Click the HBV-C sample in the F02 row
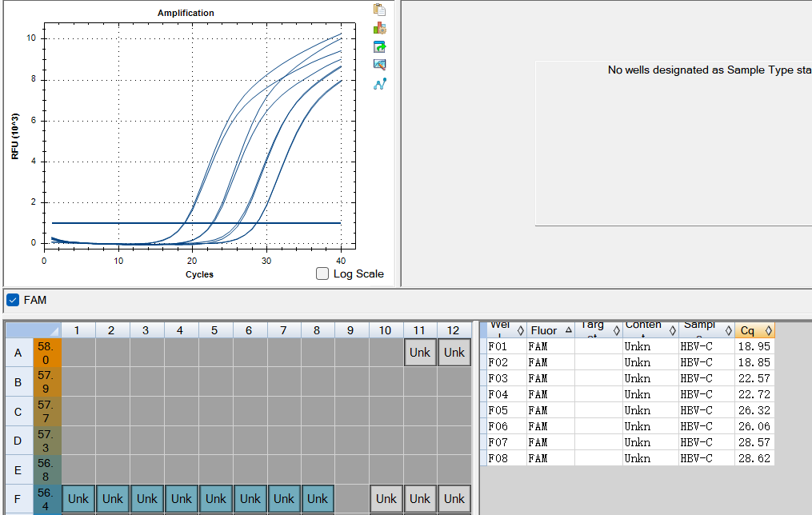This screenshot has width=812, height=515. [x=706, y=362]
